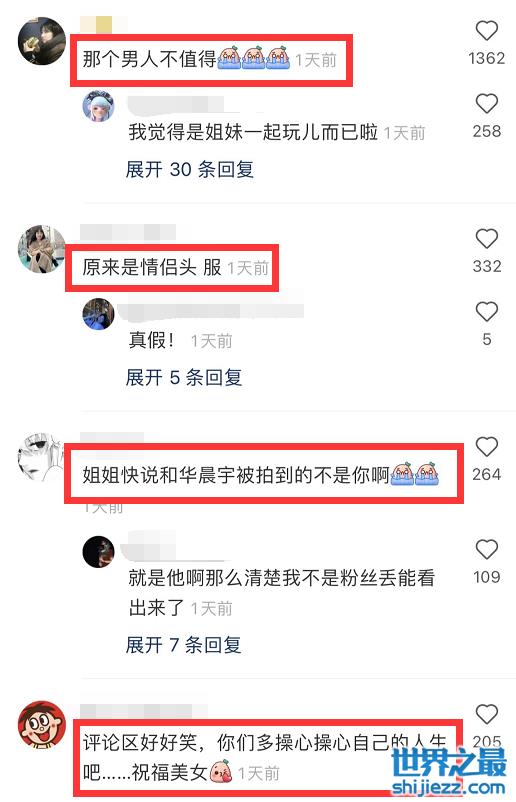Expand the 7 replies thread

183,645
